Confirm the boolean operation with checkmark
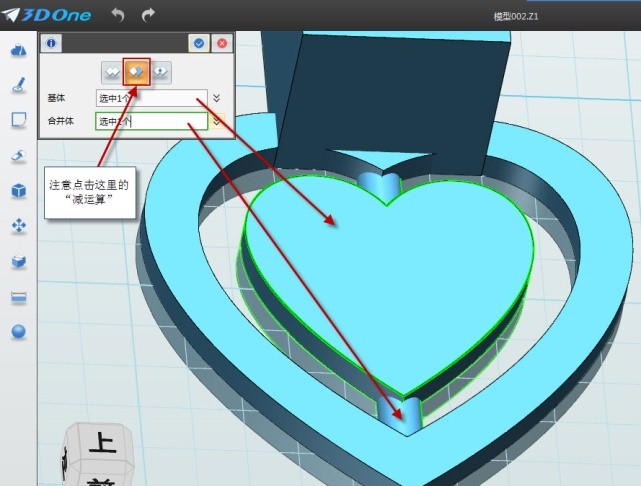This screenshot has height=486, width=641. [x=199, y=43]
